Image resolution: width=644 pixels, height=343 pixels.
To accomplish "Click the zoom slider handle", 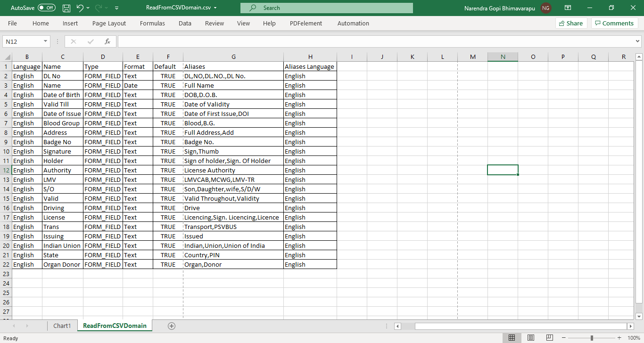I will (592, 338).
